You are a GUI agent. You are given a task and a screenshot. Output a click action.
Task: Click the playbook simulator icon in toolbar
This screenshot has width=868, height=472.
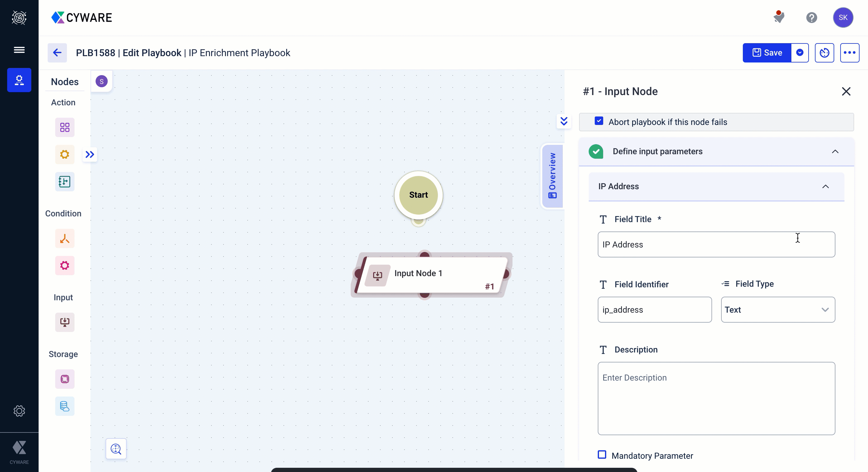tap(825, 52)
